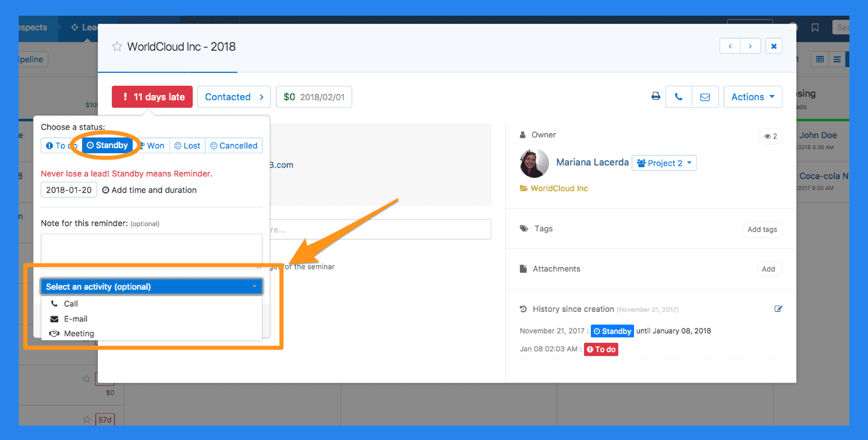The image size is (868, 440).
Task: Select the To do status
Action: 61,146
